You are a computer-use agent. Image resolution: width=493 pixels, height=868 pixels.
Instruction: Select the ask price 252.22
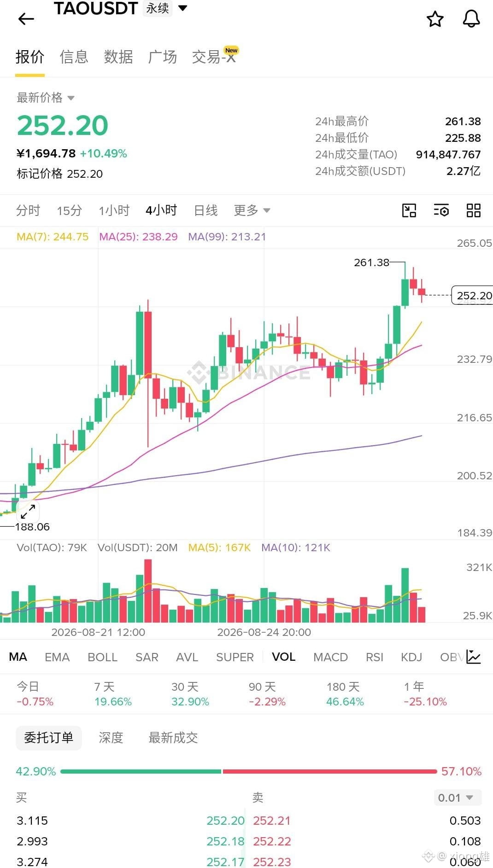[272, 841]
